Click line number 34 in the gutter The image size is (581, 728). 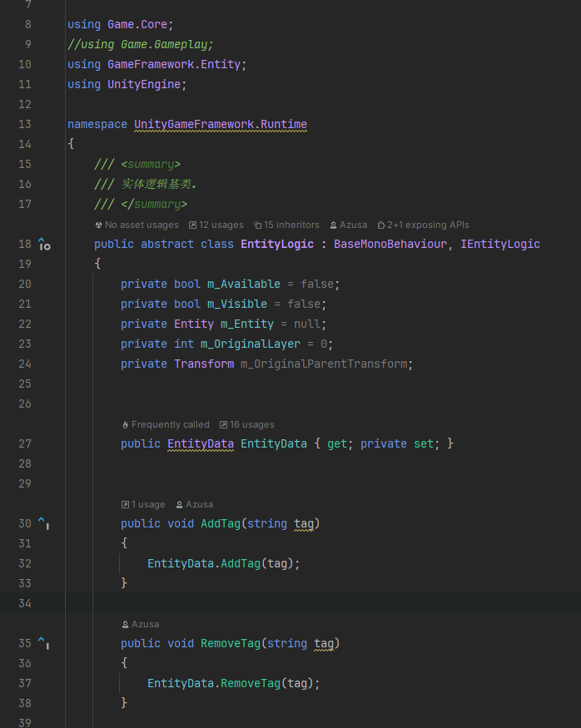pyautogui.click(x=25, y=603)
